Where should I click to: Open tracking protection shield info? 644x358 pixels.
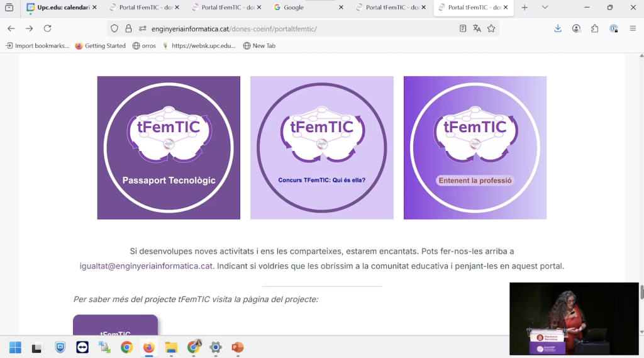(114, 28)
